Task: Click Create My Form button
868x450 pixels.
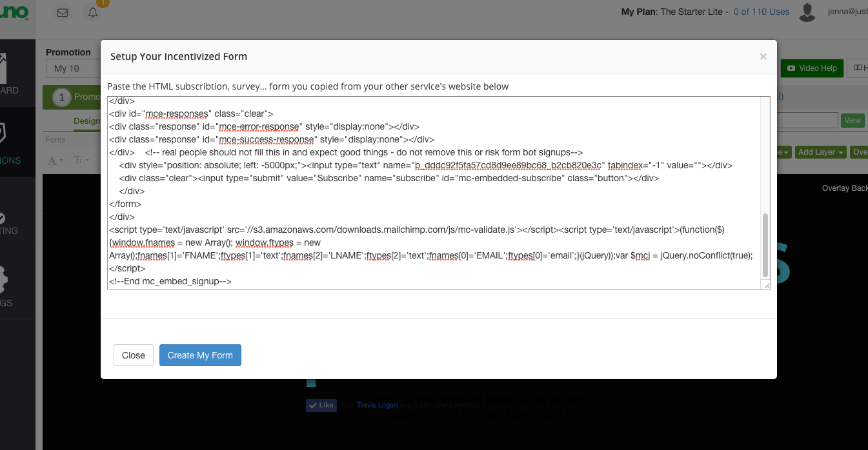Action: click(x=200, y=355)
